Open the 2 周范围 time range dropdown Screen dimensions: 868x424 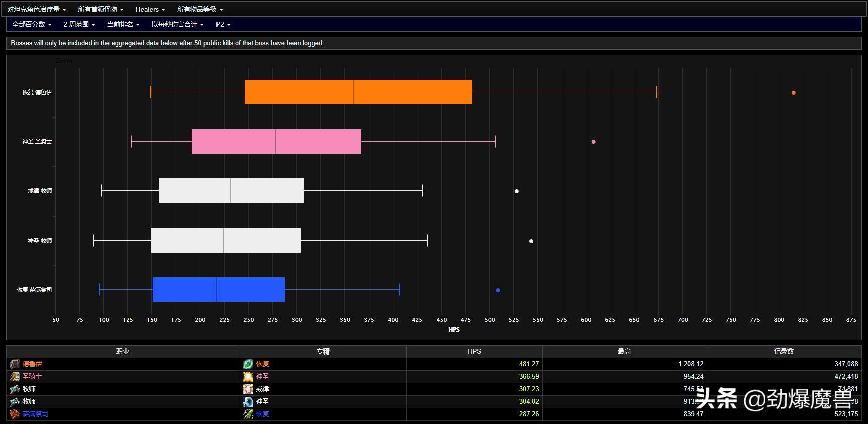point(79,24)
